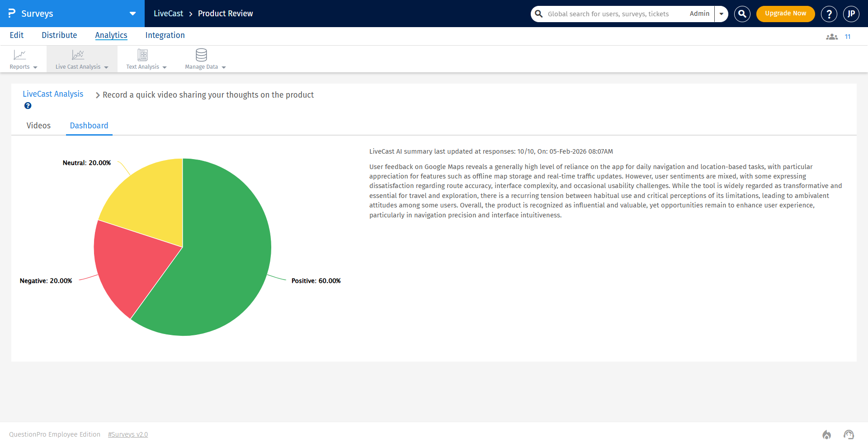Open Manage Data

pyautogui.click(x=201, y=55)
